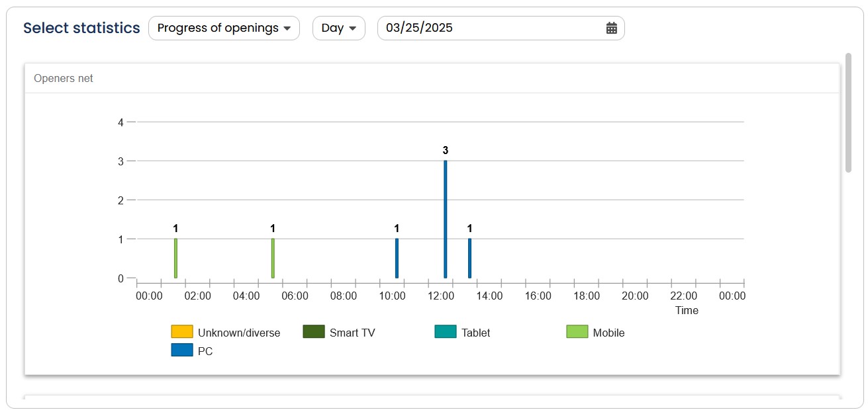Viewport: 868px width, 410px height.
Task: Toggle the Tablet legend swatch
Action: [x=446, y=332]
